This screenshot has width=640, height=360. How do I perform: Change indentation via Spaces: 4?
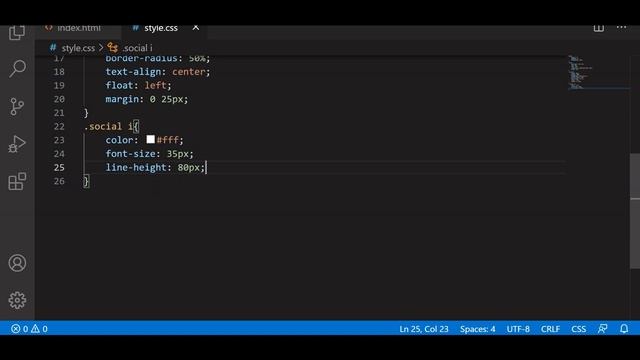[x=478, y=329]
